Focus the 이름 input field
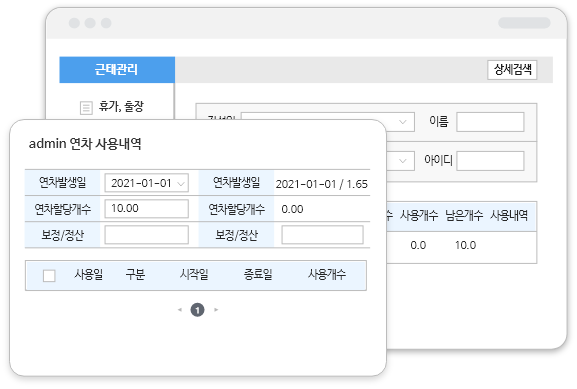Image resolution: width=577 pixels, height=389 pixels. pos(490,122)
